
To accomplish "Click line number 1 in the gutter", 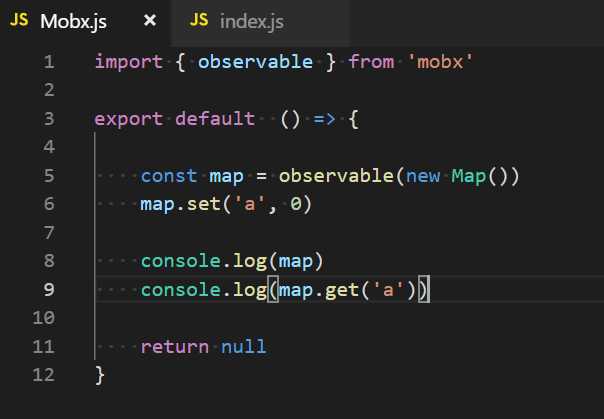I will click(49, 62).
